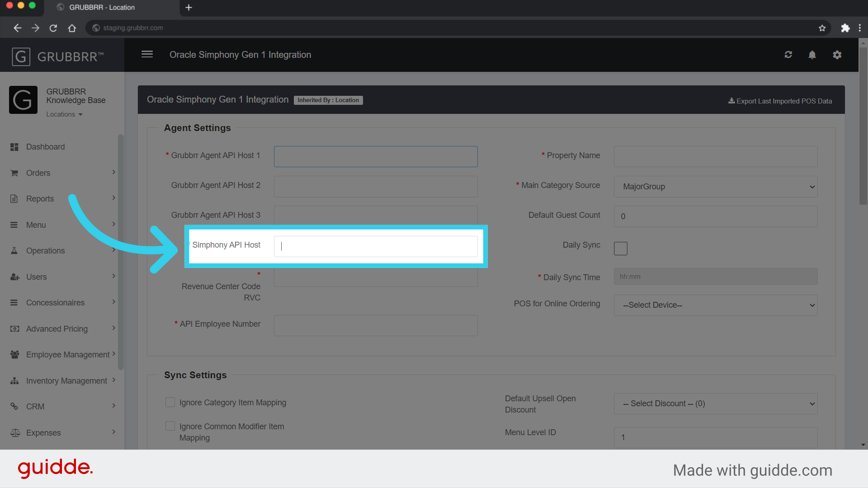Reload the page with browser refresh
The image size is (868, 488).
[53, 28]
